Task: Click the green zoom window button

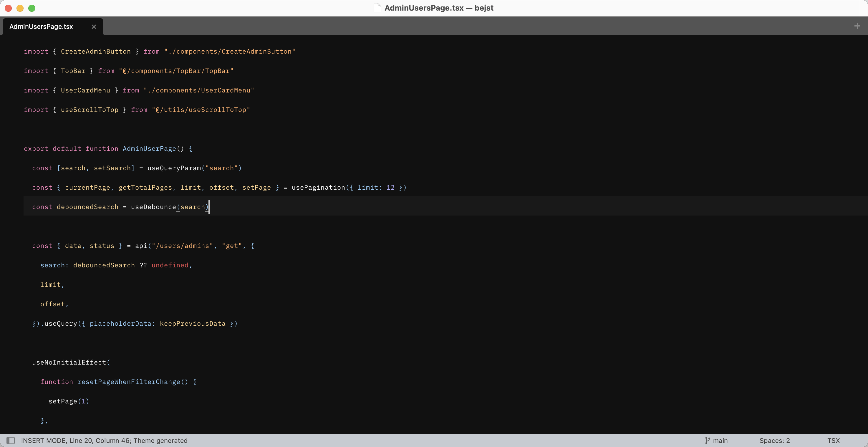Action: coord(32,8)
